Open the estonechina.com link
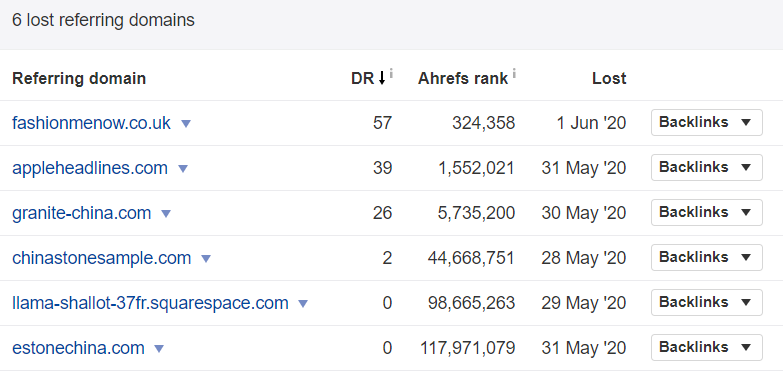Viewport: 783px width, 382px height. (x=78, y=348)
